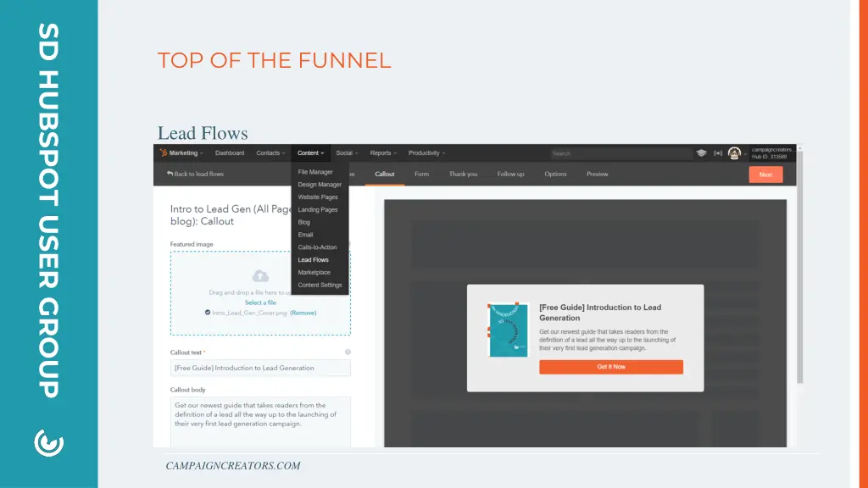The image size is (868, 488).
Task: Click the vertical scrollbar of the page
Action: point(800,265)
